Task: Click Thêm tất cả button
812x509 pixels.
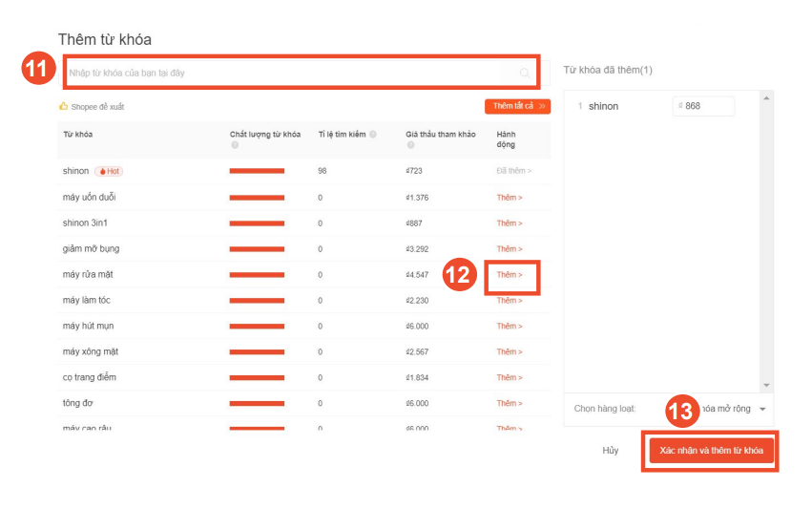Action: pyautogui.click(x=517, y=106)
